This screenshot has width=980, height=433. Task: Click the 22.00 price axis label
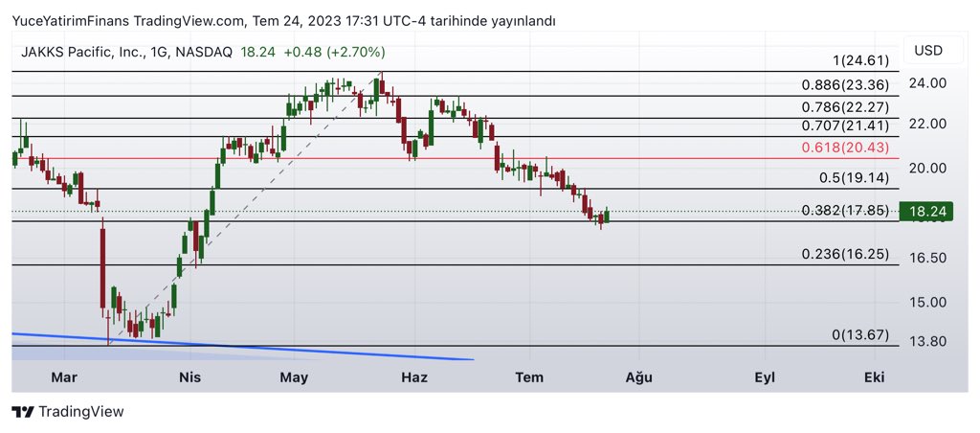[x=928, y=124]
